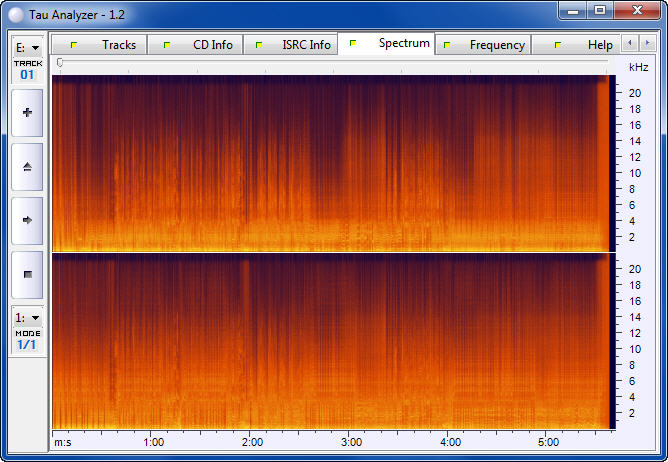
Task: Click the lower channel spectrogram at 2:00
Action: click(x=252, y=340)
